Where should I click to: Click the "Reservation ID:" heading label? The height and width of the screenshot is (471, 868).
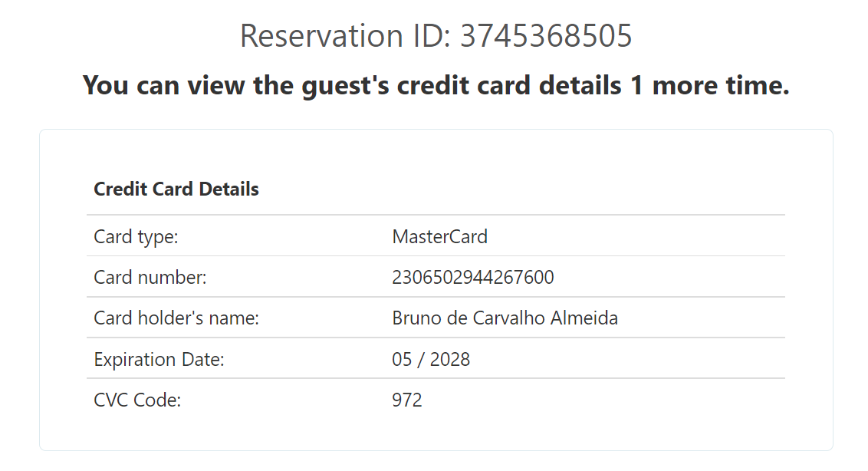coord(345,36)
